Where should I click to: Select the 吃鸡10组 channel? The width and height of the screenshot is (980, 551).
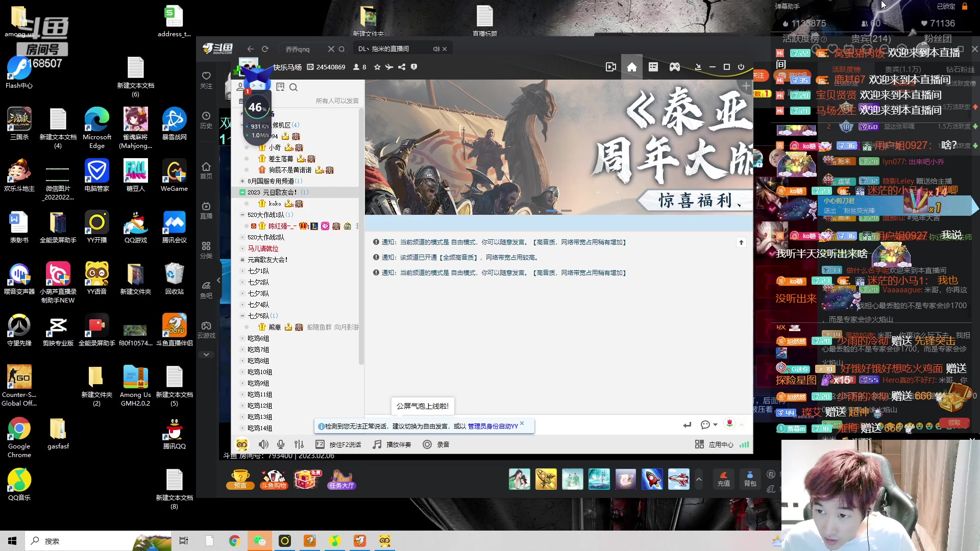click(x=260, y=372)
